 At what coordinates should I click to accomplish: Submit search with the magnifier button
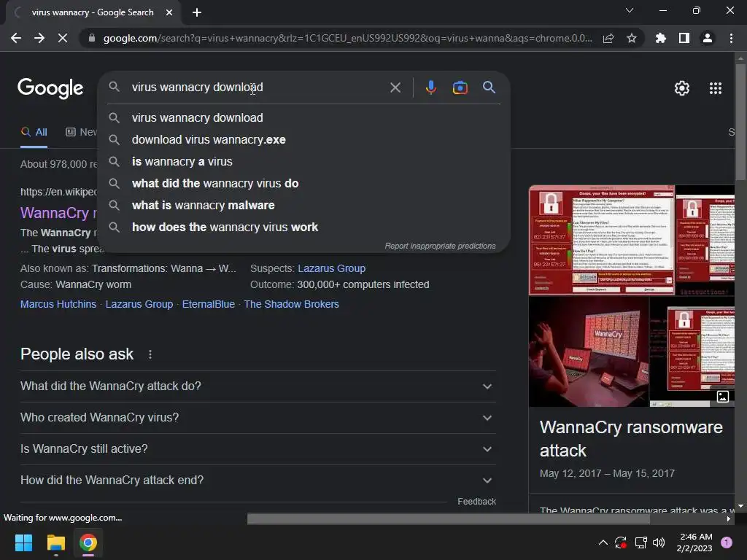point(489,87)
